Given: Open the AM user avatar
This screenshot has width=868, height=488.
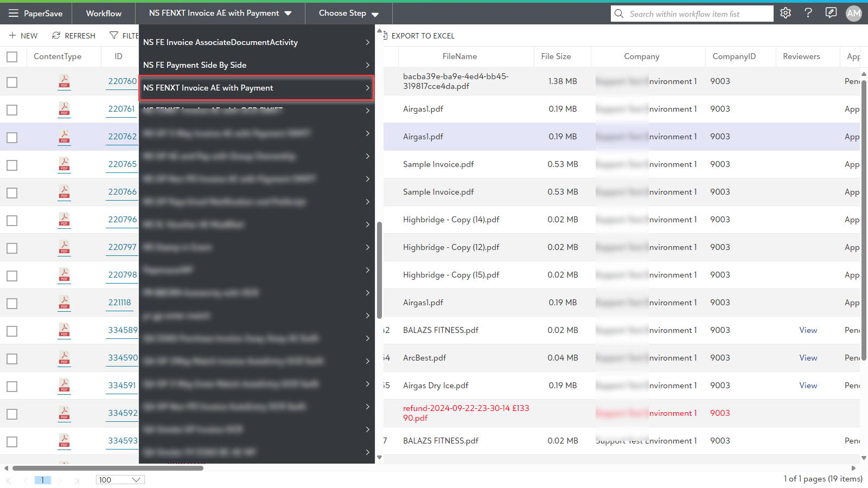Looking at the screenshot, I should coord(853,14).
